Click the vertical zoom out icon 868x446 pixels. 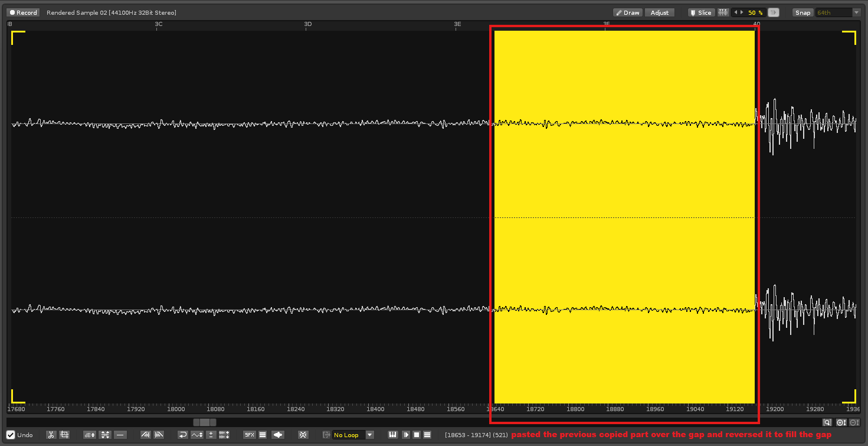click(854, 422)
